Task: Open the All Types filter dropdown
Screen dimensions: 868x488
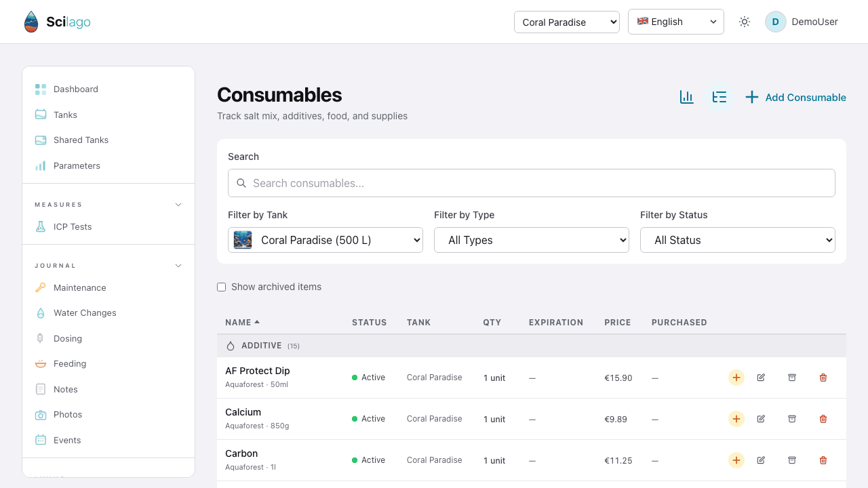Action: [x=532, y=240]
